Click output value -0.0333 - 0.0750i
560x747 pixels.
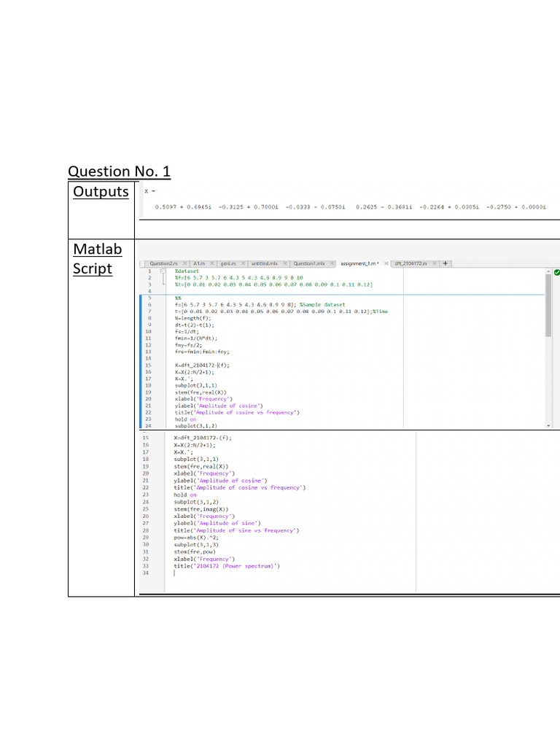(x=316, y=207)
